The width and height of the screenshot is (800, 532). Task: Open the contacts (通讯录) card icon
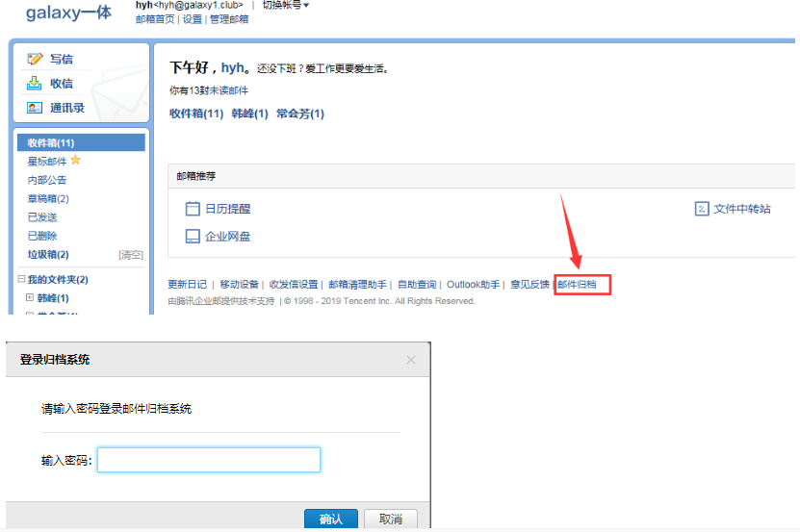[x=36, y=107]
